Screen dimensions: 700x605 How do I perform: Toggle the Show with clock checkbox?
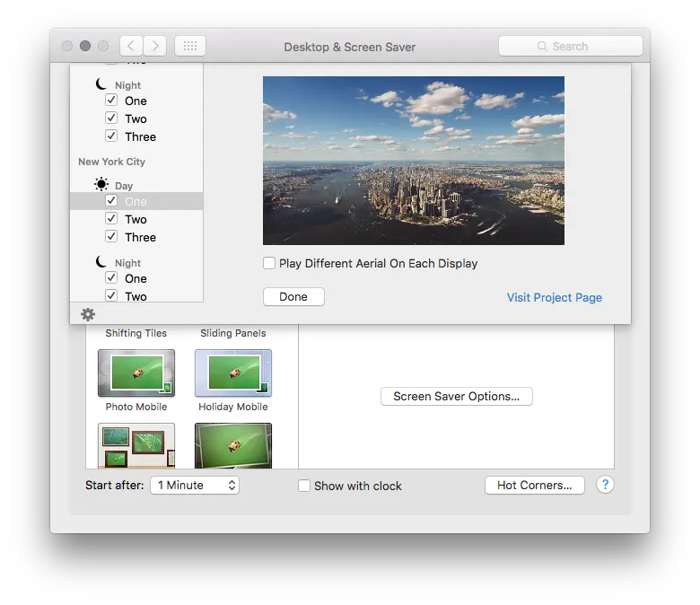click(304, 486)
